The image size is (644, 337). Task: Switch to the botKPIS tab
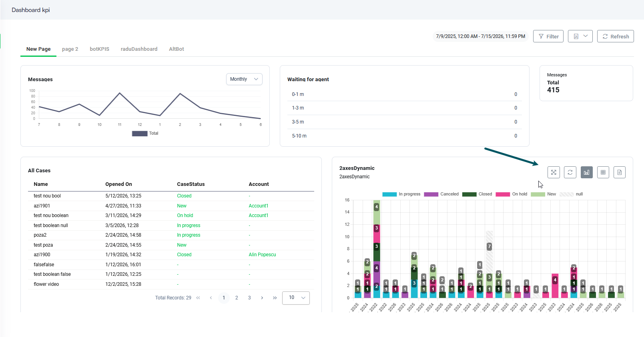(99, 49)
